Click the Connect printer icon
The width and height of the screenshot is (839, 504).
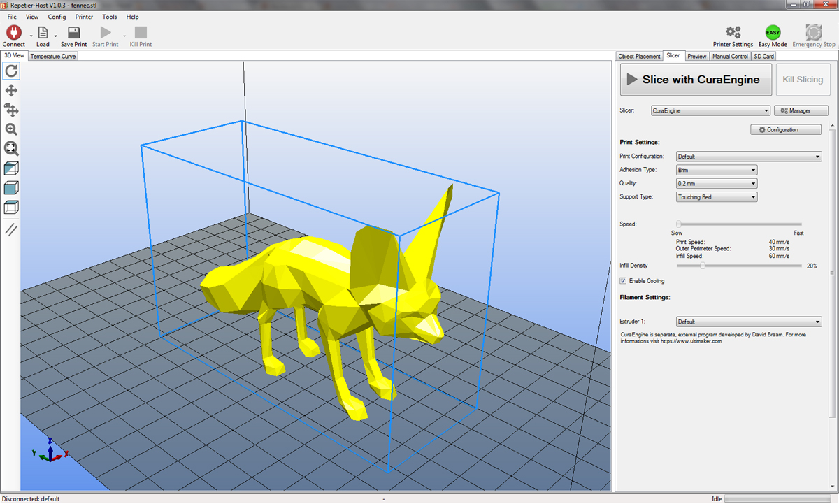[13, 33]
